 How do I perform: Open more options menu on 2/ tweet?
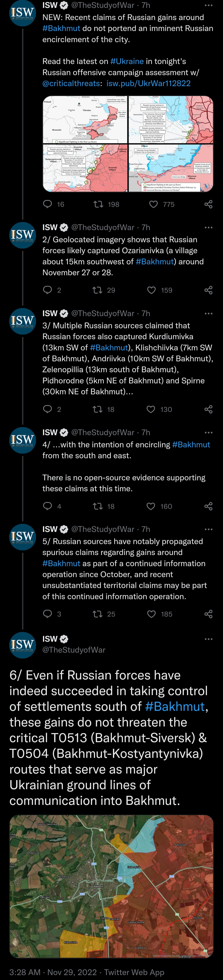click(209, 228)
